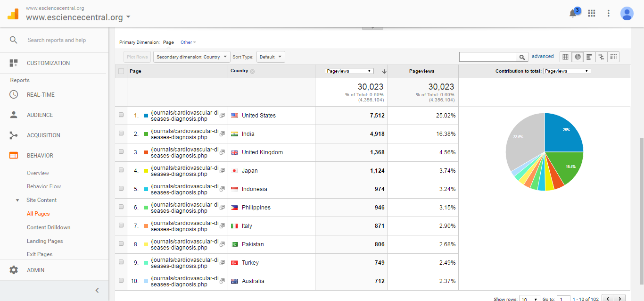644x301 pixels.
Task: Open United States row page link icon
Action: pyautogui.click(x=223, y=116)
